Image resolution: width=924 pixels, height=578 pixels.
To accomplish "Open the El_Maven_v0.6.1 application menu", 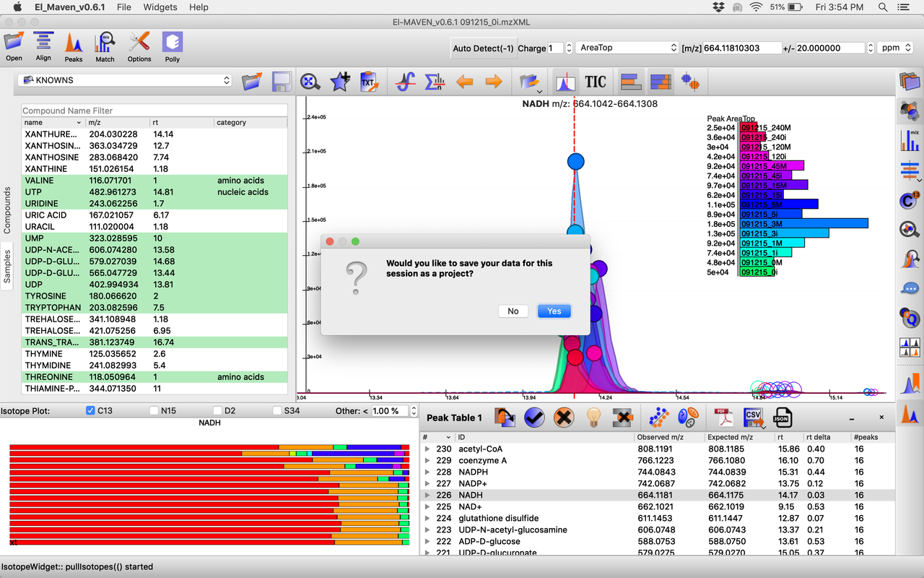I will click(71, 7).
